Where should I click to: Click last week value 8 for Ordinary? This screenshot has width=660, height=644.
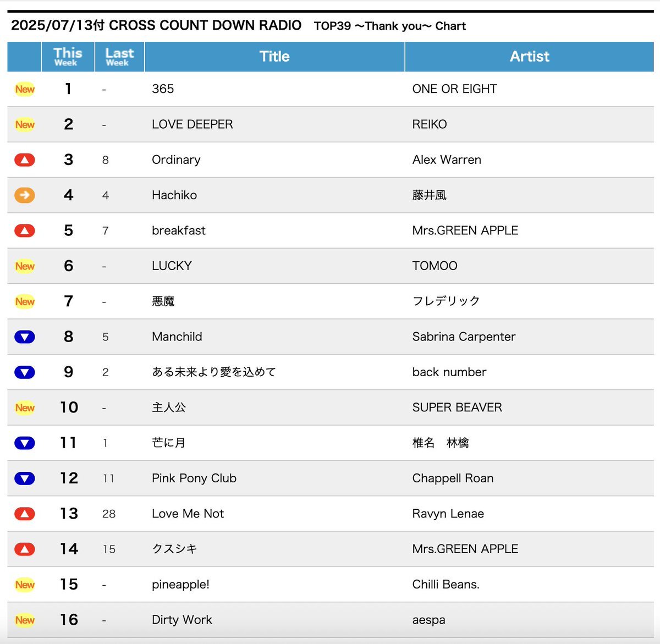[x=106, y=160]
